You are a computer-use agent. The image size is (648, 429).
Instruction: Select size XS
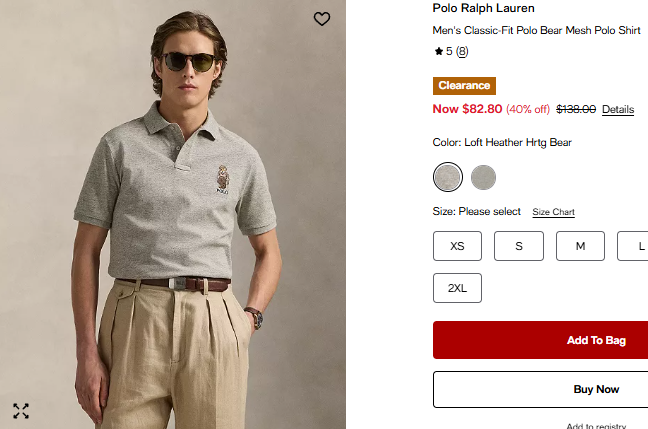point(458,246)
